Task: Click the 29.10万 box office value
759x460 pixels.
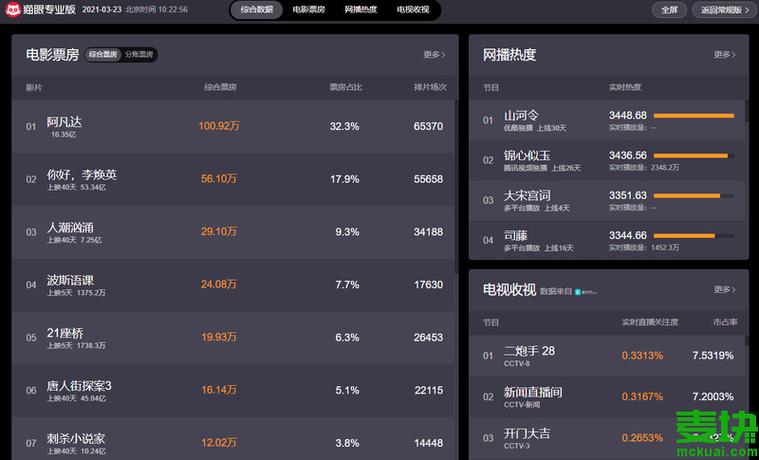Action: point(219,231)
